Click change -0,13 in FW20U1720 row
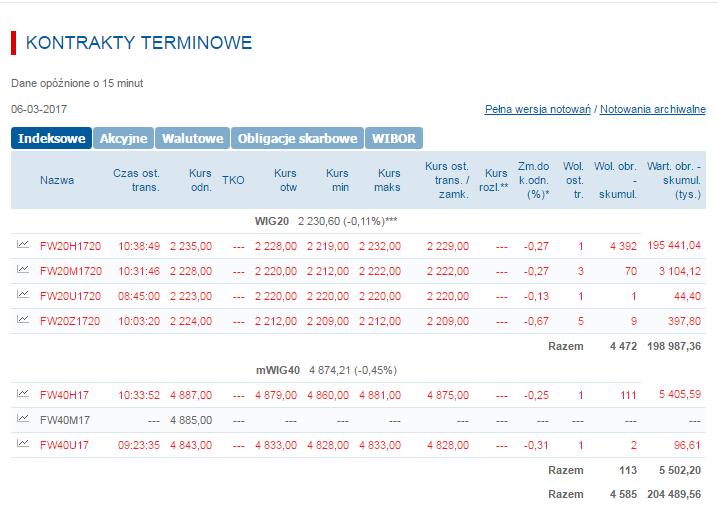 pyautogui.click(x=536, y=296)
